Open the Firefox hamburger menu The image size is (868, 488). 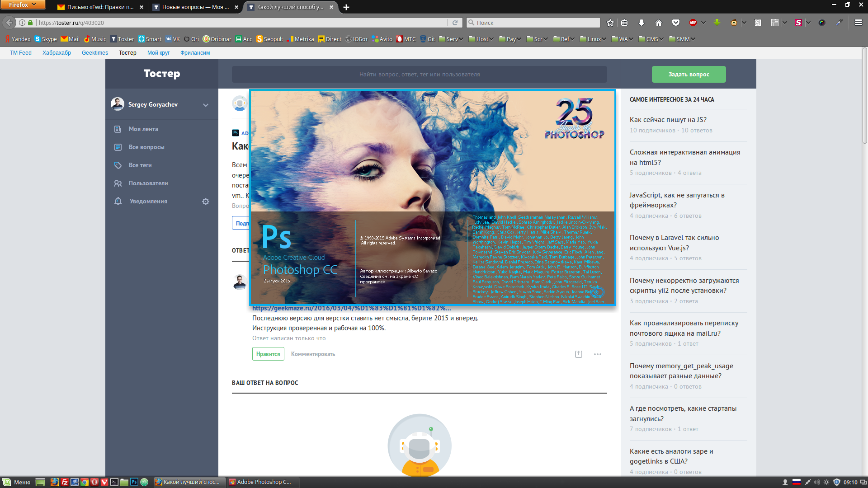pyautogui.click(x=858, y=23)
